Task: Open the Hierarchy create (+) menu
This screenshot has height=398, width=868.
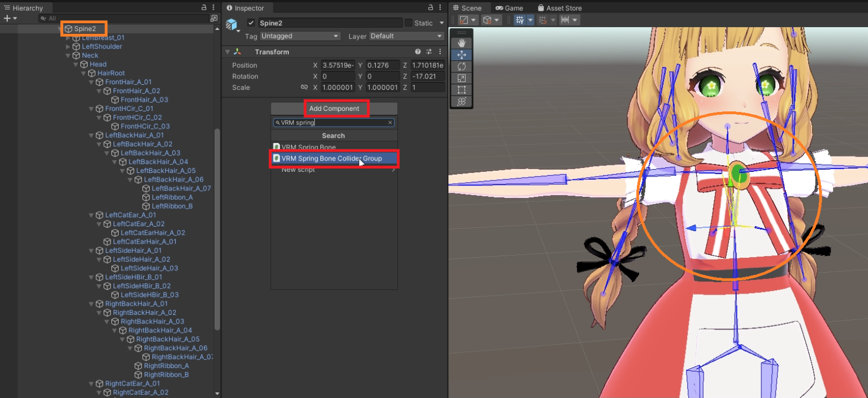Action: 7,18
